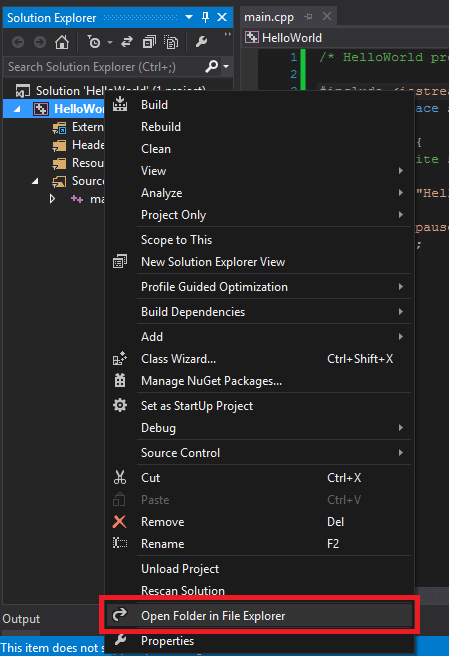449x656 pixels.
Task: Click the search magnifier icon
Action: click(212, 66)
